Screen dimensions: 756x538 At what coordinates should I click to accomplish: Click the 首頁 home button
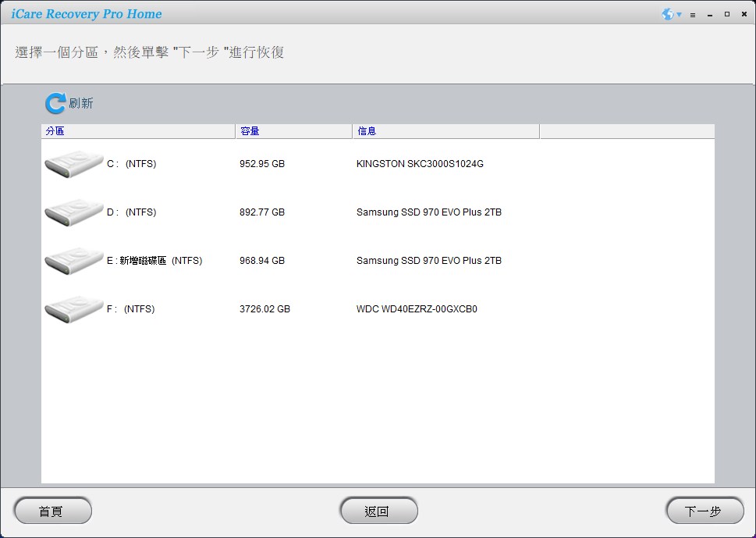(53, 511)
